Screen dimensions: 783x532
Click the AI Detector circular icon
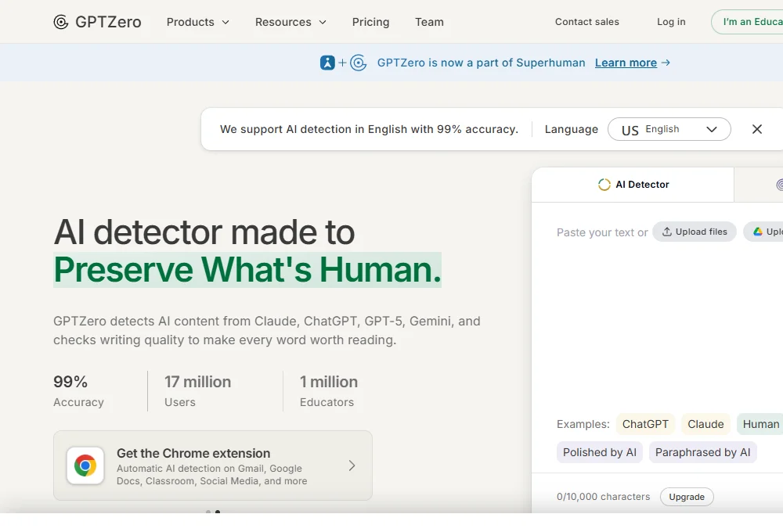604,185
